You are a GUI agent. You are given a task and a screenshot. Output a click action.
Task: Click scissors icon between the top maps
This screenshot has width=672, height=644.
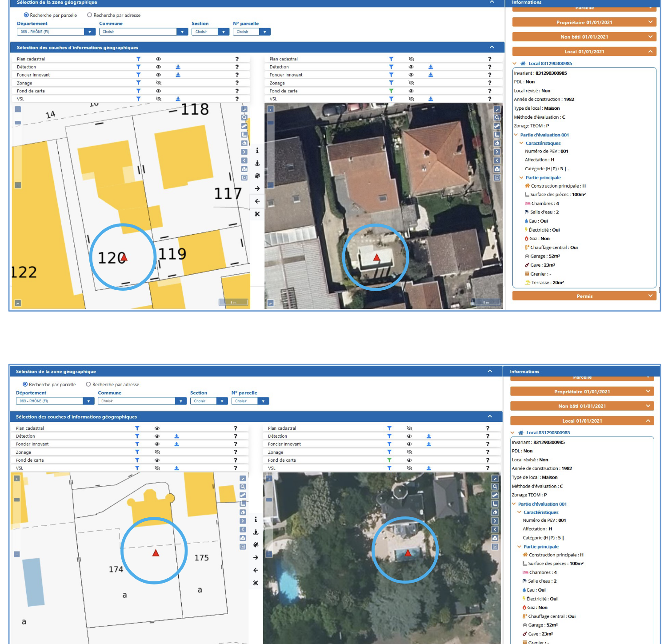click(257, 214)
